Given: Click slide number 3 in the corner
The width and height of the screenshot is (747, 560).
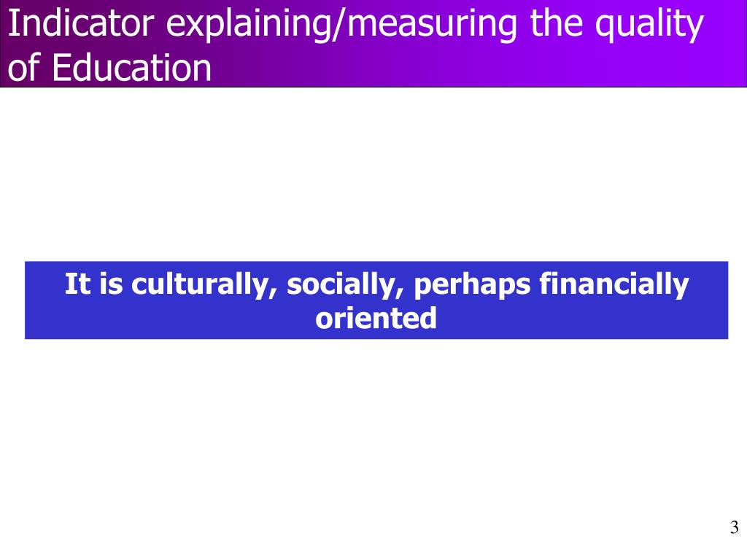Looking at the screenshot, I should tap(734, 527).
